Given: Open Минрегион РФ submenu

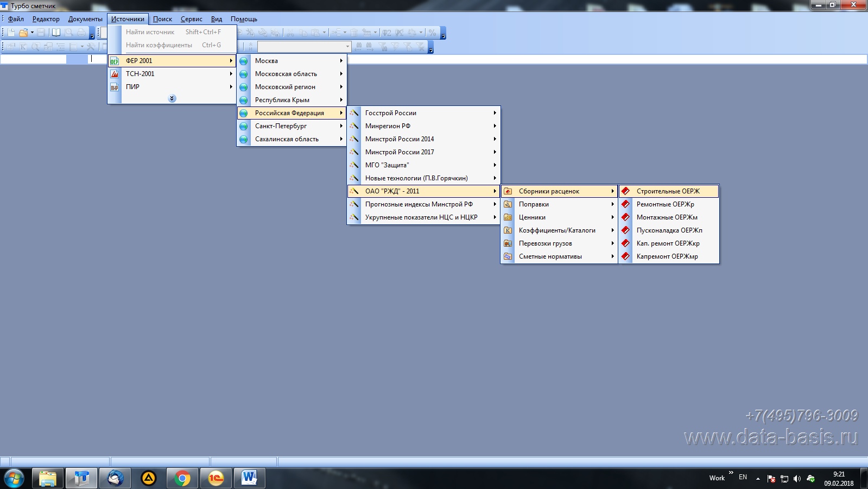Looking at the screenshot, I should [423, 126].
